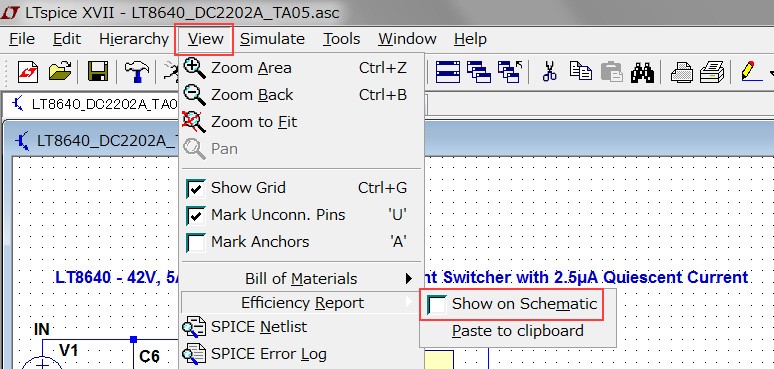Select the pencil draw wire icon

[749, 72]
